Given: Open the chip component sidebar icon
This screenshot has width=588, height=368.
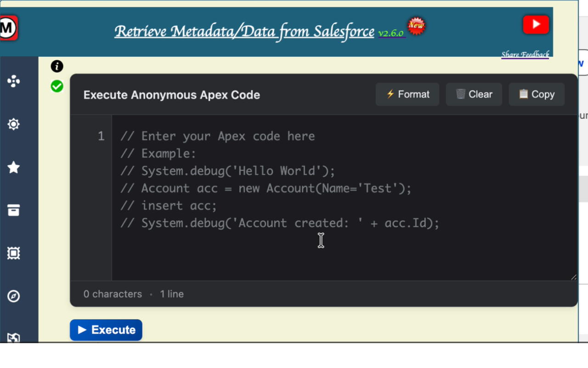Looking at the screenshot, I should point(14,253).
